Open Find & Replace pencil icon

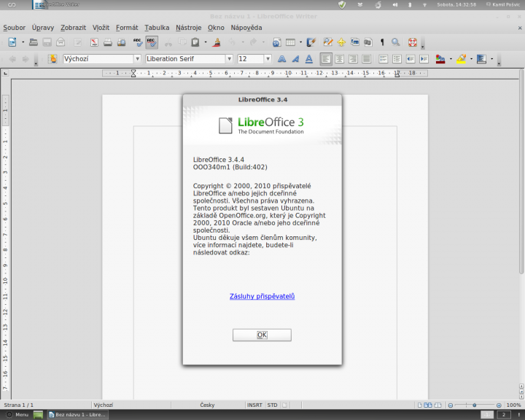328,42
